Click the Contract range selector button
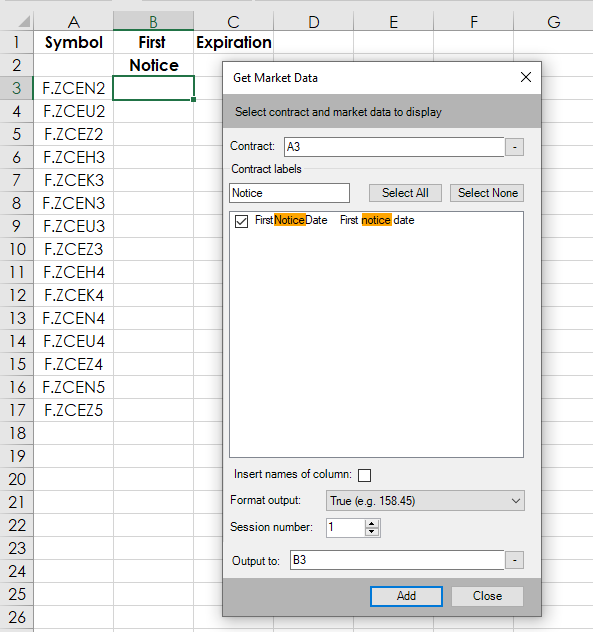593x632 pixels. 514,147
